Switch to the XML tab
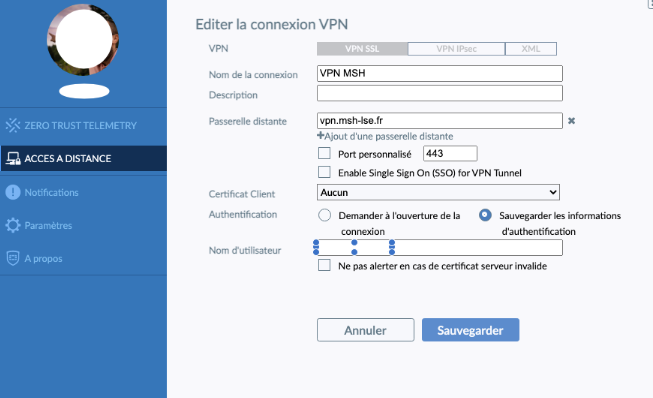 (531, 49)
